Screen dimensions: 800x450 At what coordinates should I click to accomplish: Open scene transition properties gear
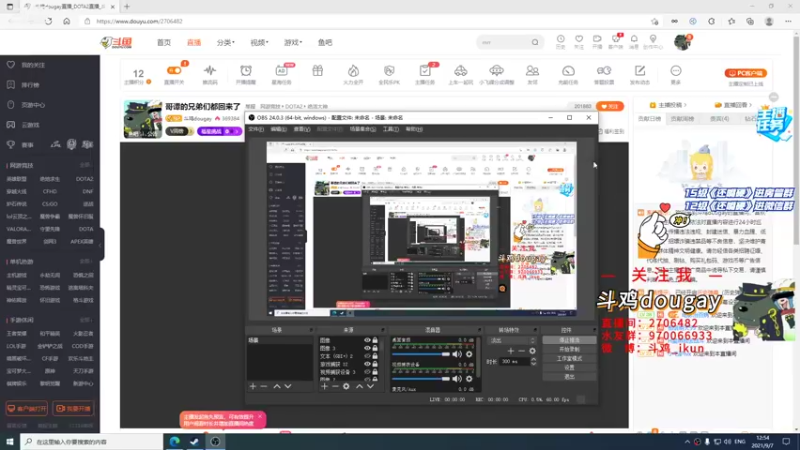click(x=532, y=351)
